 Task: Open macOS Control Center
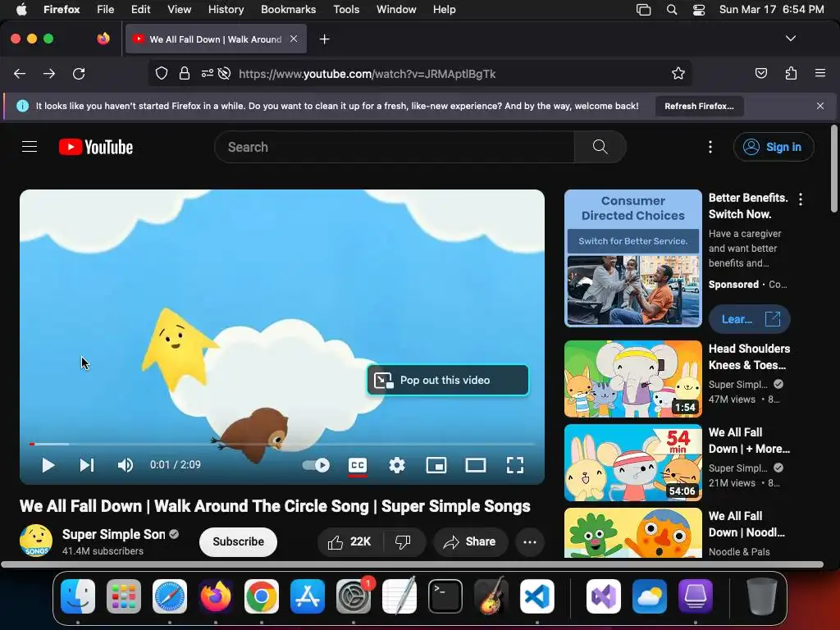click(x=699, y=10)
